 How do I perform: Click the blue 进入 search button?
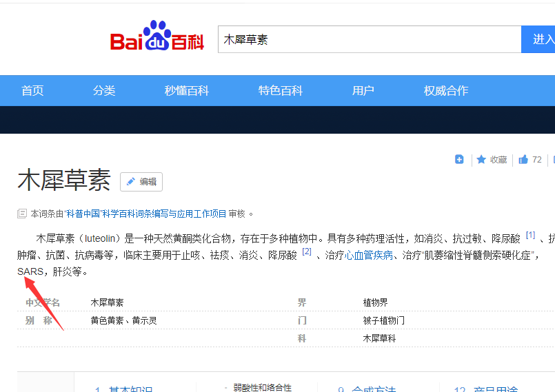click(538, 39)
